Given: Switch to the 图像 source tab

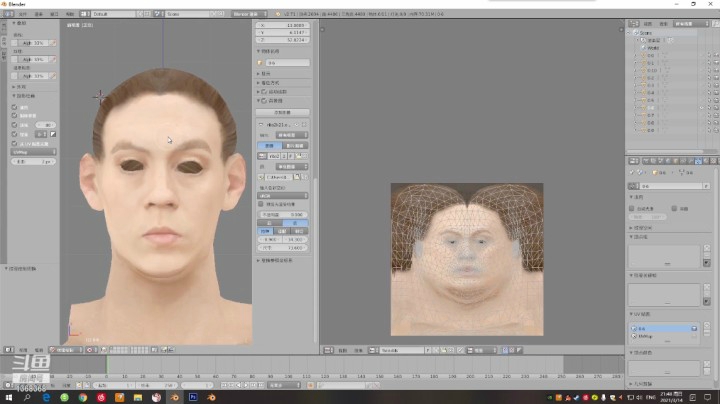Looking at the screenshot, I should pos(270,146).
